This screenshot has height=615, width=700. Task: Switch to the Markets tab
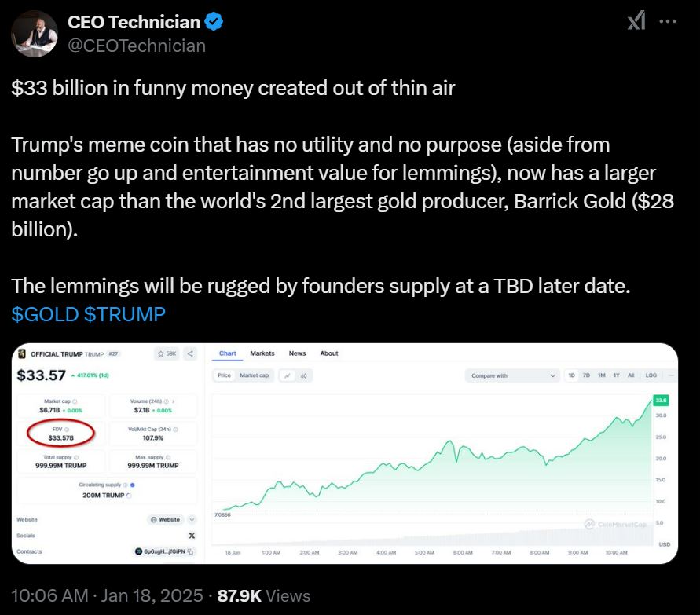click(x=262, y=353)
